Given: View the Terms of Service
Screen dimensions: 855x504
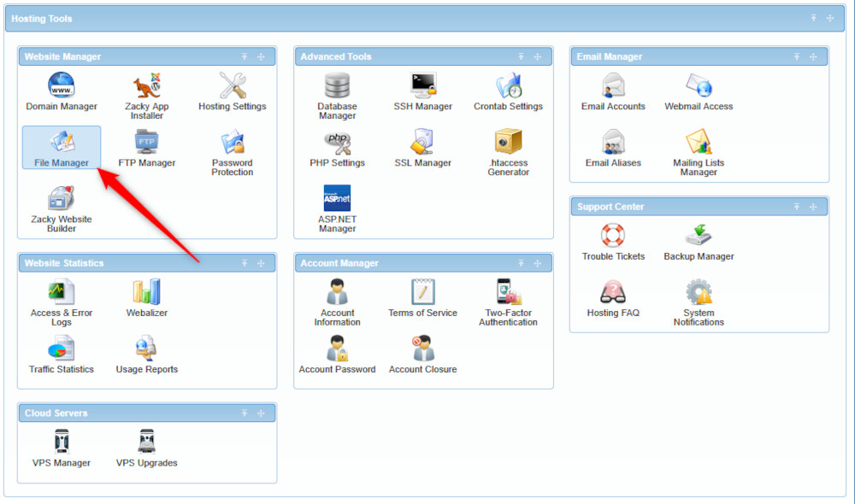Looking at the screenshot, I should pos(422,293).
